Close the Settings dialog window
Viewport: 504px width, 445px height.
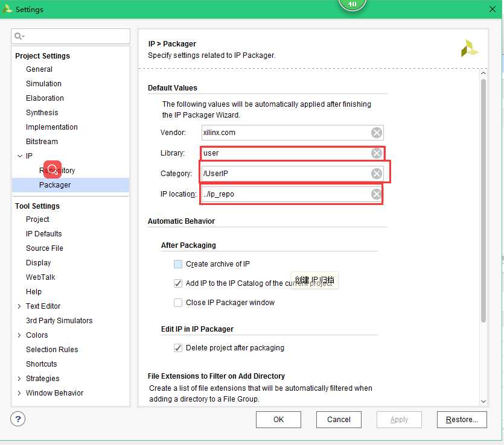click(x=492, y=9)
